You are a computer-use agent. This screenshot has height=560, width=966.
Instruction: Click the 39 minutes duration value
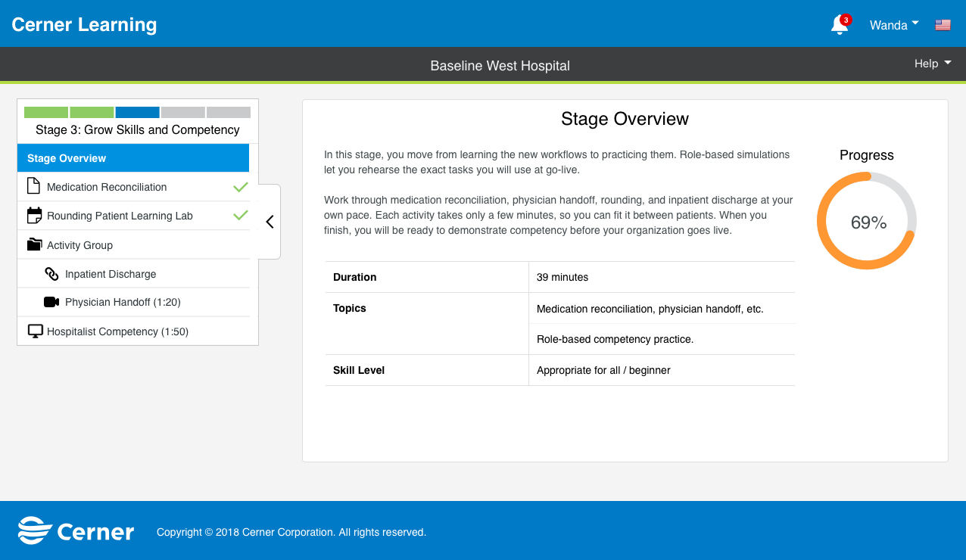(562, 277)
